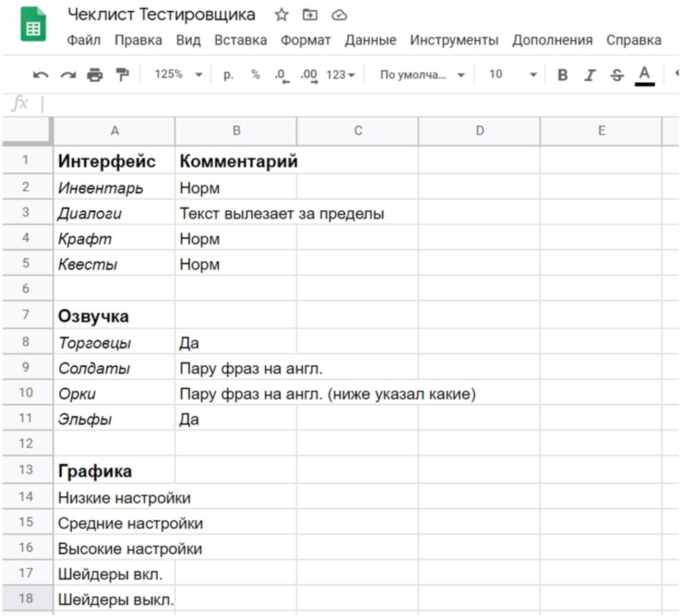Select the Инвентарь cell
The image size is (681, 616).
114,187
